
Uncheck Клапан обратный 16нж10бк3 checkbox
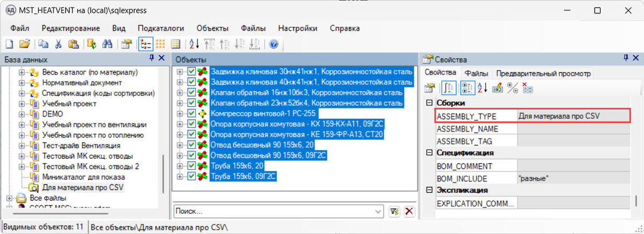tap(192, 92)
